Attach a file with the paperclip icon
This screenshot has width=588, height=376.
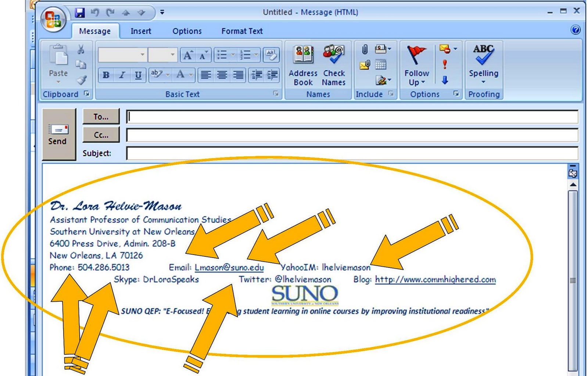tap(365, 49)
